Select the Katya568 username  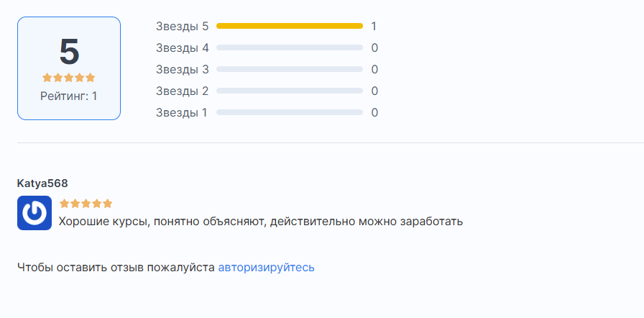pos(42,183)
